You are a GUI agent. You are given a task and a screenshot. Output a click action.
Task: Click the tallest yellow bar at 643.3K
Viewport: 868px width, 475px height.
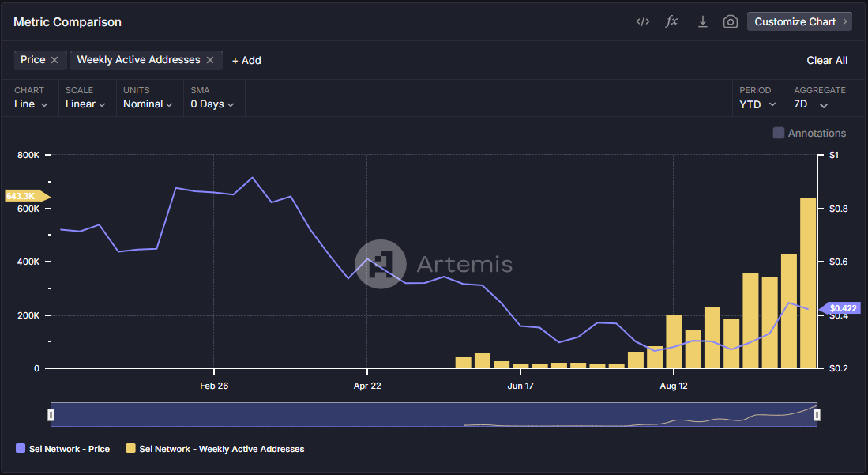[808, 283]
